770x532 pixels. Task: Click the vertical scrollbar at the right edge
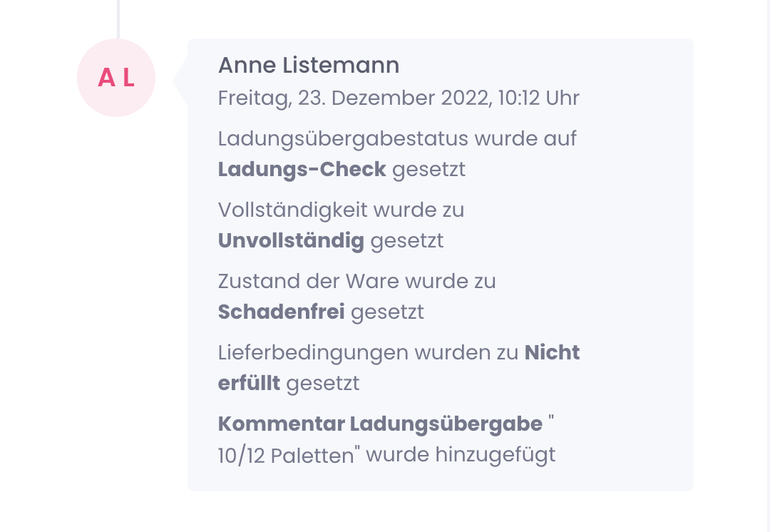766,266
